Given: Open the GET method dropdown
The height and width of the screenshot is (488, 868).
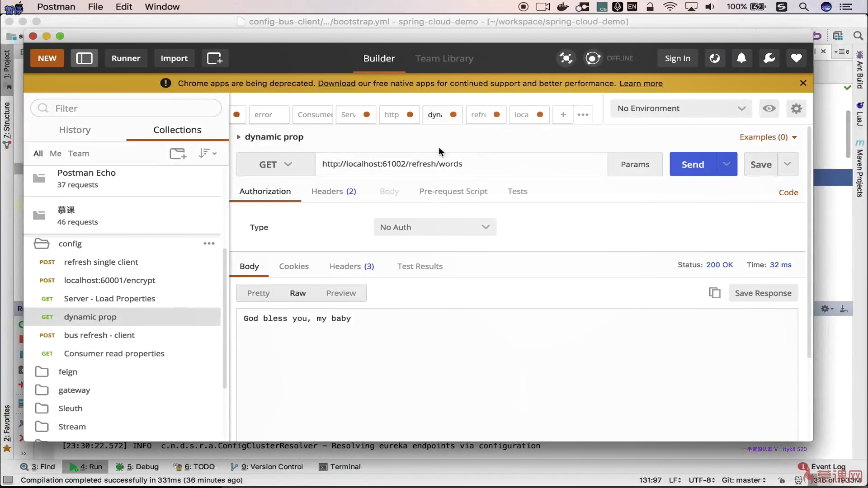Looking at the screenshot, I should point(275,164).
